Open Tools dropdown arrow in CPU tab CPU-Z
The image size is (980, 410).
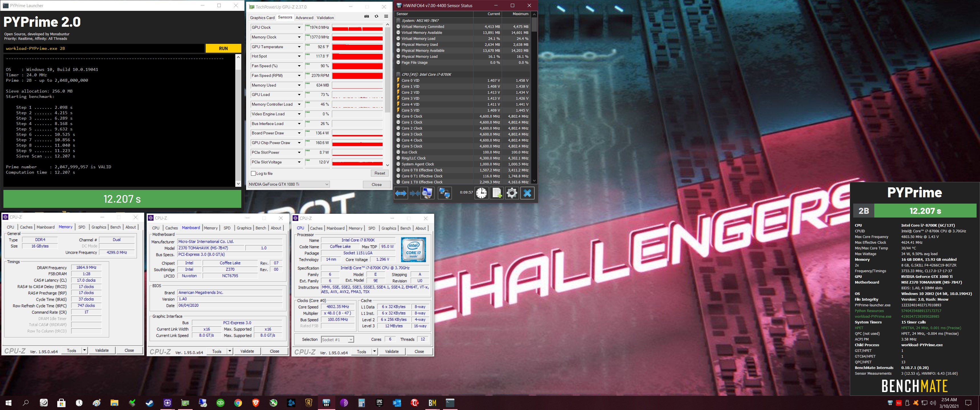375,351
